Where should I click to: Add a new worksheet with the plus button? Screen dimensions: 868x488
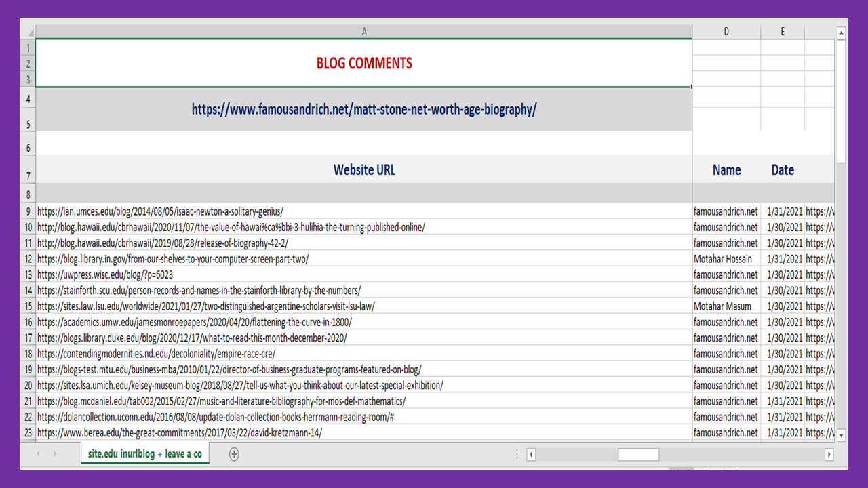233,454
